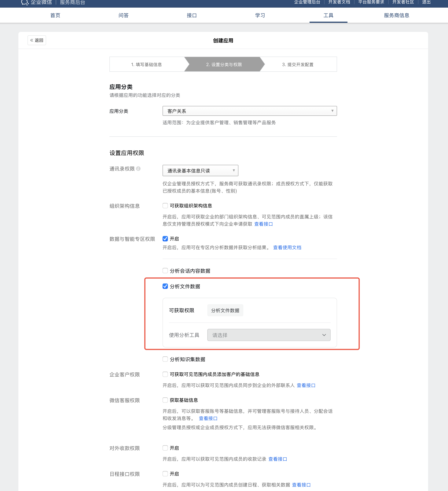Click 退出 to log out
The image size is (448, 491).
426,2
